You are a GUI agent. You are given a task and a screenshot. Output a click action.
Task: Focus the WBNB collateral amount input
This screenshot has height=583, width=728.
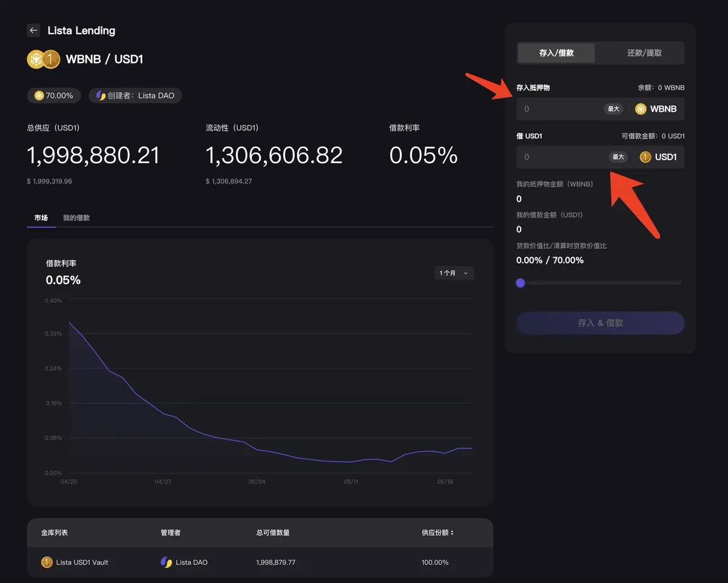click(561, 109)
